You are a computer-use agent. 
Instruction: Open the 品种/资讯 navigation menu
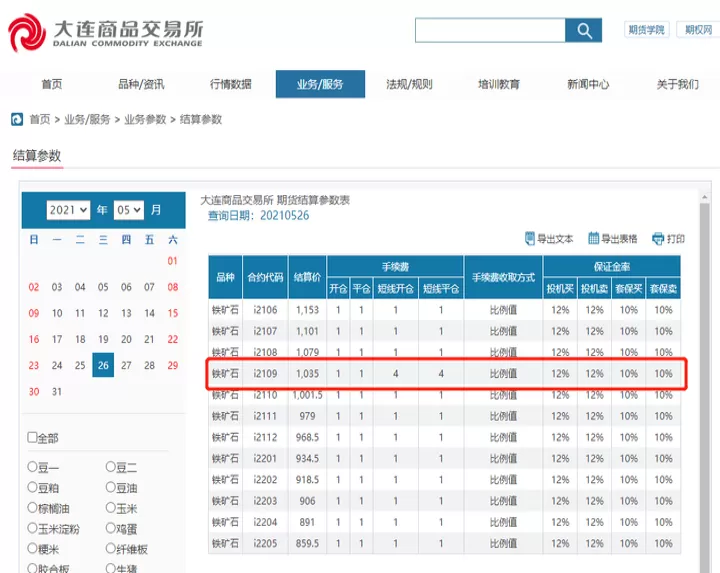141,84
